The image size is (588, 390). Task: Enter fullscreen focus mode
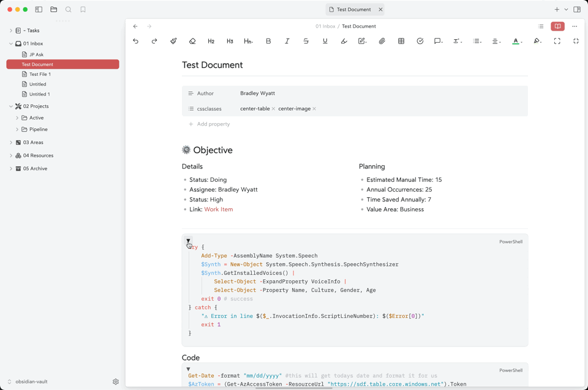557,41
